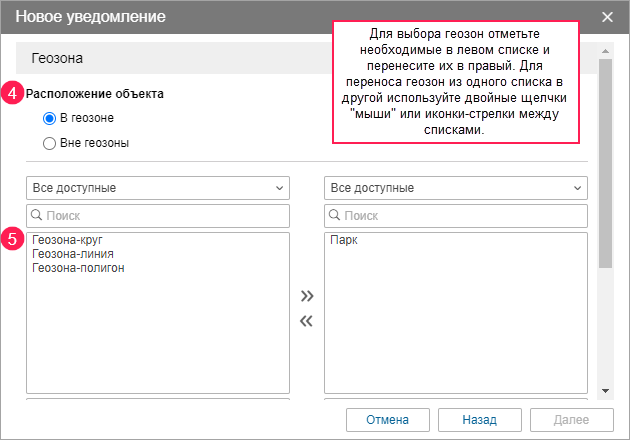The width and height of the screenshot is (630, 440).
Task: Close the Новое уведомление dialog
Action: coord(608,17)
